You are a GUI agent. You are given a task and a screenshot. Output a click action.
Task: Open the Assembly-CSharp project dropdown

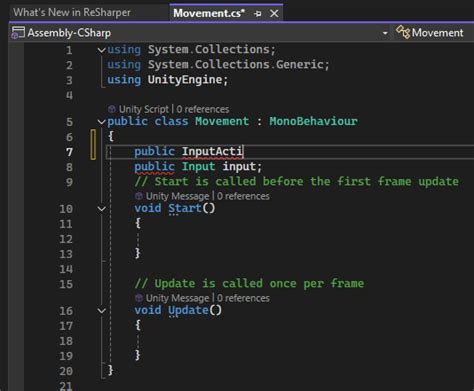pos(385,33)
